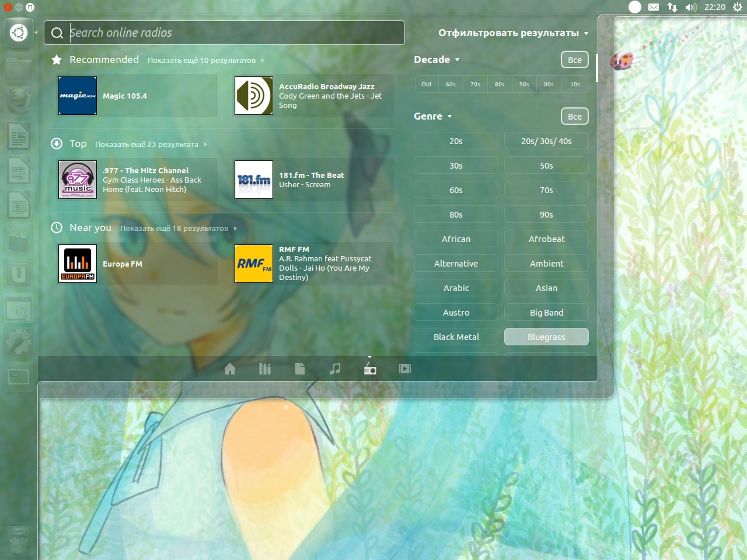
Task: Open the Home lens icon
Action: (230, 369)
